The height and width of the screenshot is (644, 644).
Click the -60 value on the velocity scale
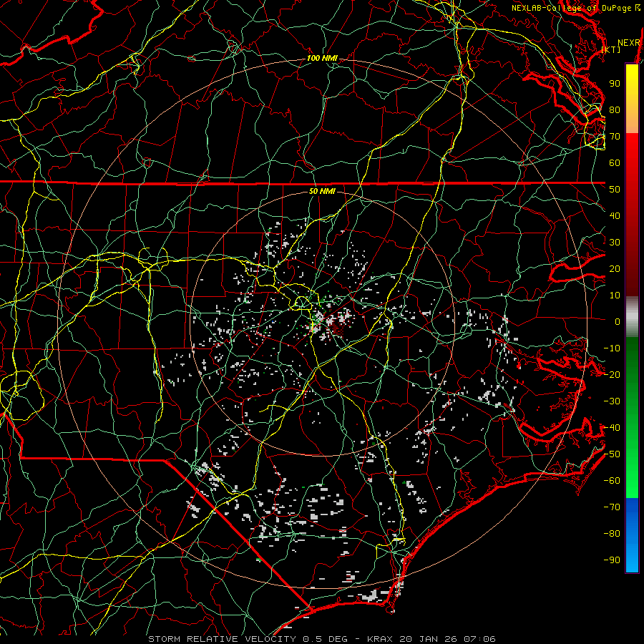tap(612, 481)
